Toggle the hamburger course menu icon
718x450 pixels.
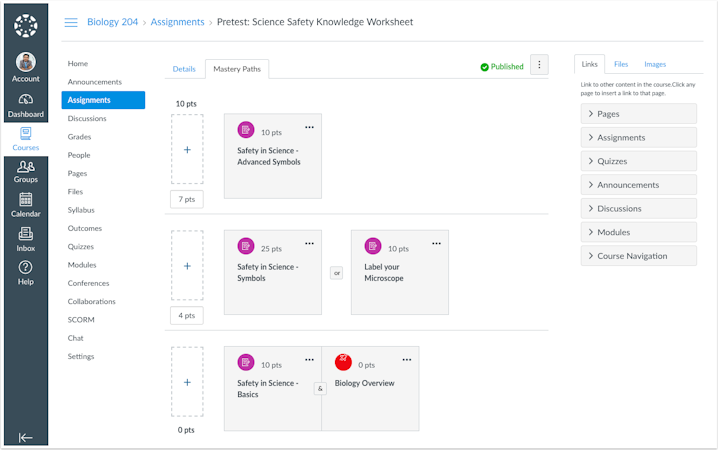(71, 22)
